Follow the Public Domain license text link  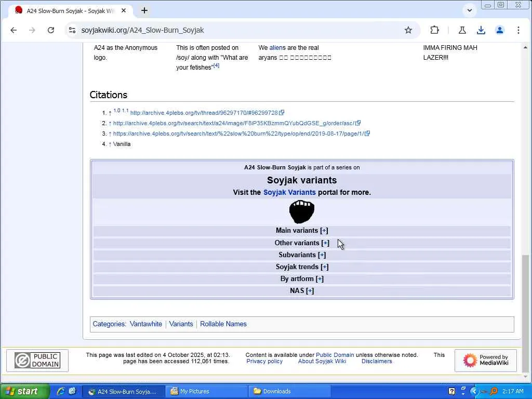(x=335, y=355)
